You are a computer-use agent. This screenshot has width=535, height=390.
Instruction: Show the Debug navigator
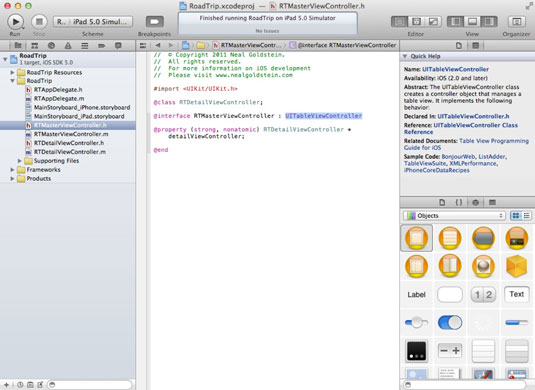click(85, 45)
